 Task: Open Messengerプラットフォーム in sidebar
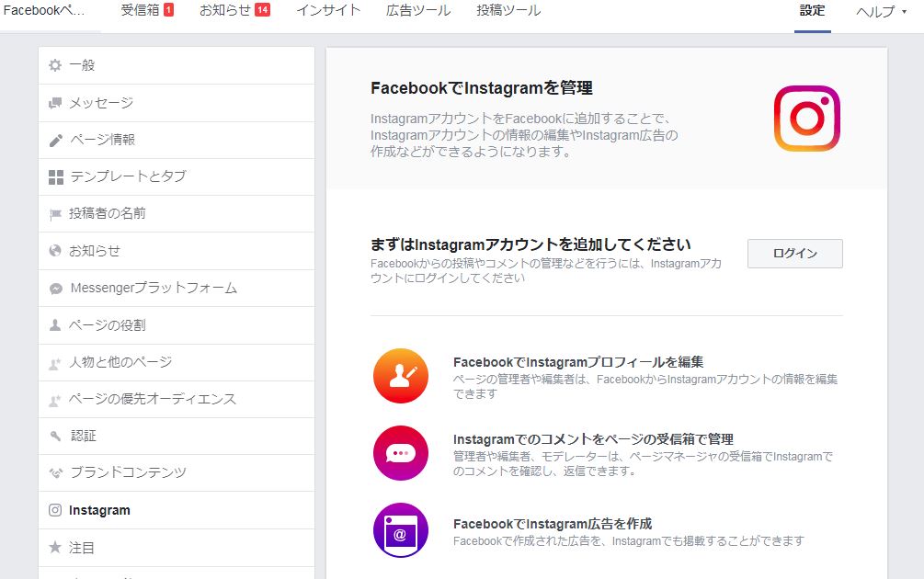click(x=177, y=288)
